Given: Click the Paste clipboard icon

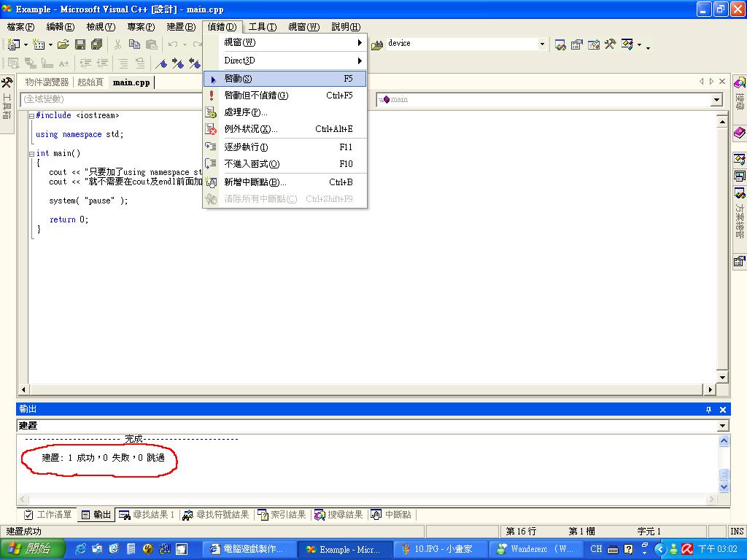Looking at the screenshot, I should (152, 44).
